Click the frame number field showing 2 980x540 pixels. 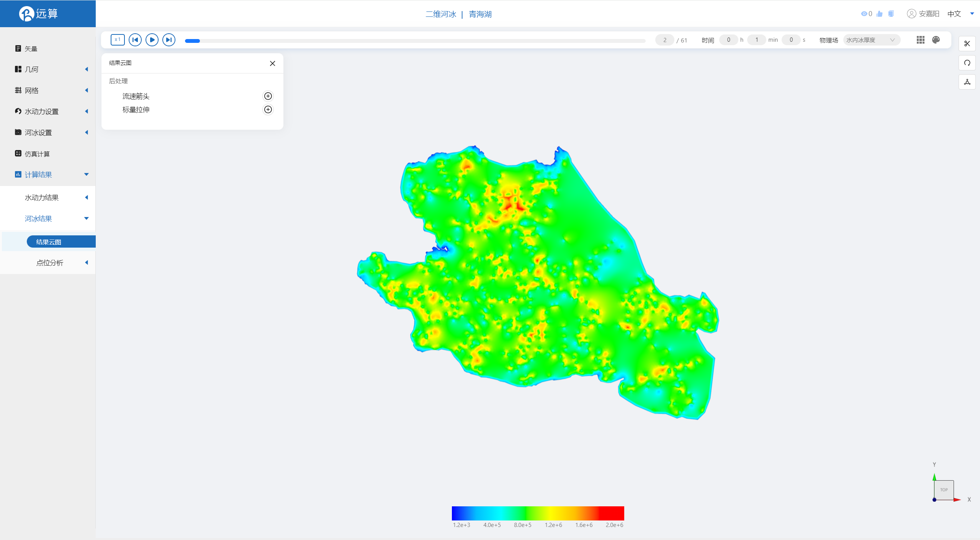(x=664, y=40)
